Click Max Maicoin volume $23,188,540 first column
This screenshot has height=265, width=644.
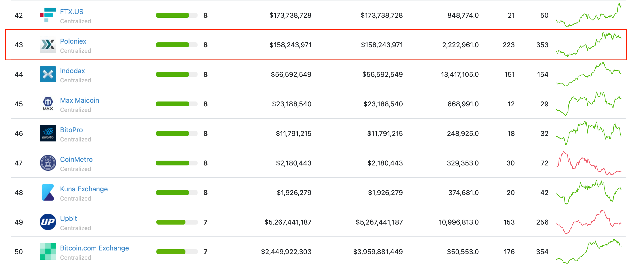pos(291,104)
